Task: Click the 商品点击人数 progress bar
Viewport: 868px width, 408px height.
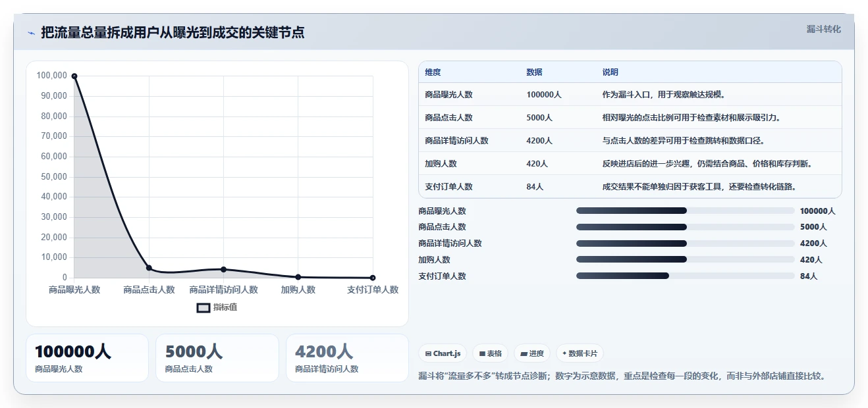Action: pos(685,227)
